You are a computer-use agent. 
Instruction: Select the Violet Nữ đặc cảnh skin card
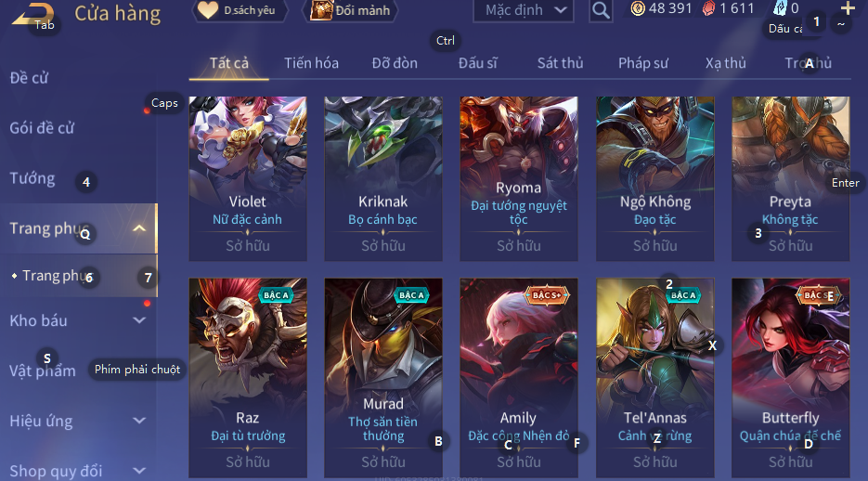tap(248, 179)
